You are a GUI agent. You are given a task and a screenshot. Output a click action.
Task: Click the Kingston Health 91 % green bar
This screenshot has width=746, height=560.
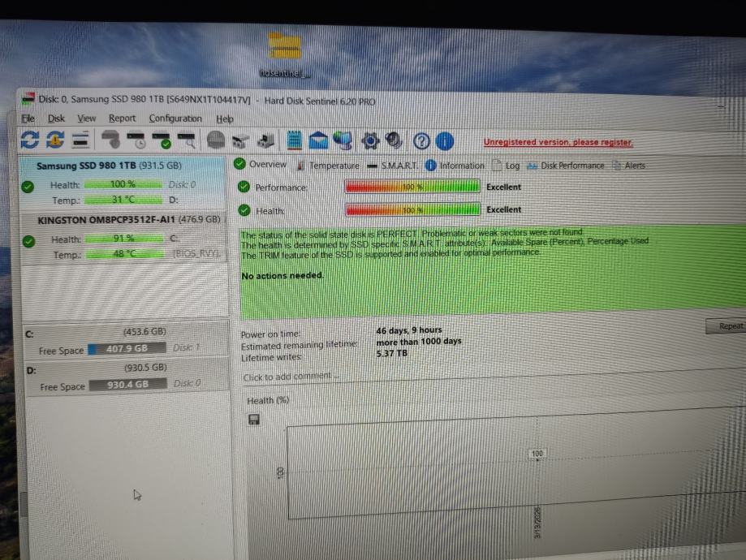(123, 239)
